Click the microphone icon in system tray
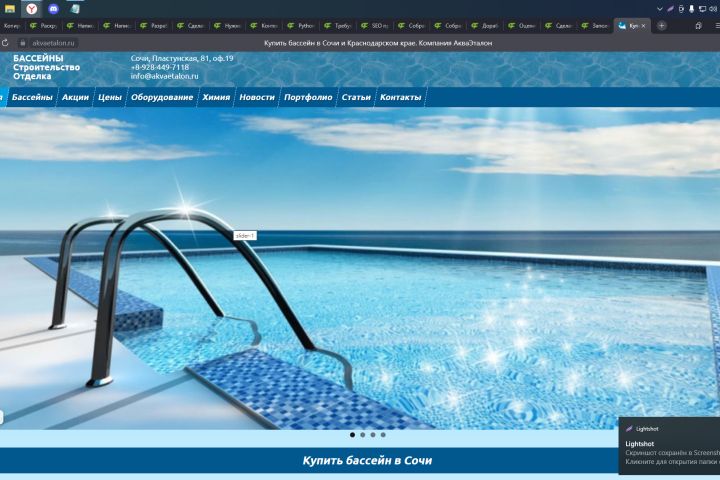Image resolution: width=720 pixels, height=480 pixels. 692,9
